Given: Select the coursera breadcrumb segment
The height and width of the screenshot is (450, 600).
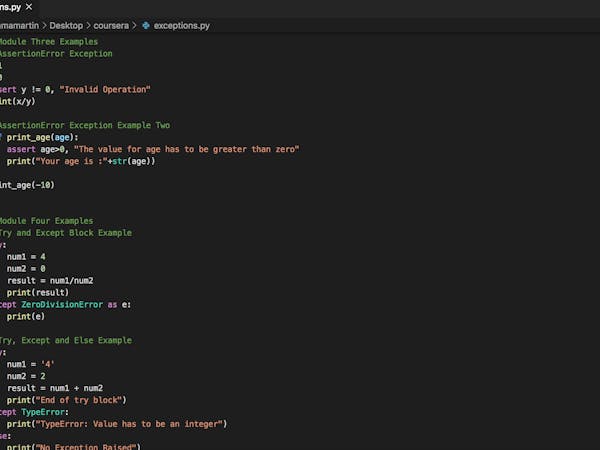Looking at the screenshot, I should point(111,26).
